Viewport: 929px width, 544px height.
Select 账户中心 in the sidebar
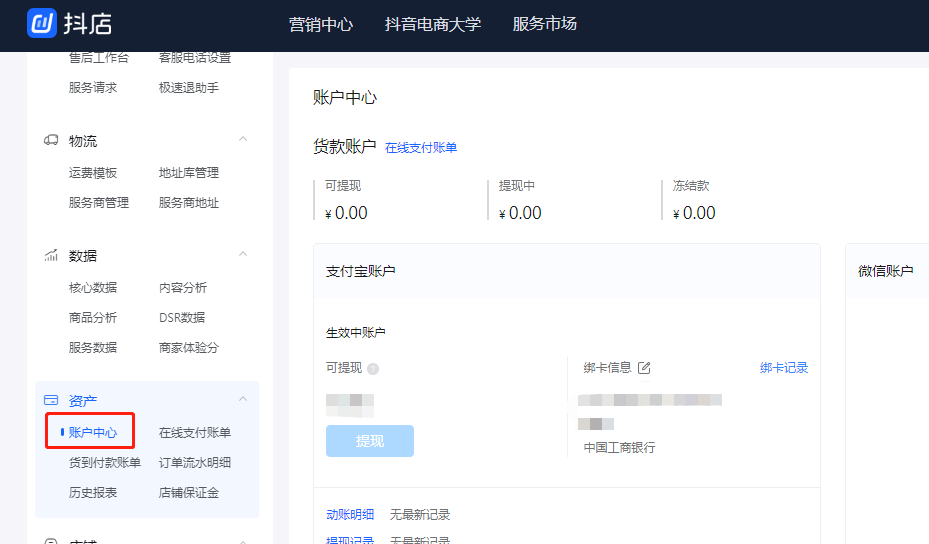(93, 433)
